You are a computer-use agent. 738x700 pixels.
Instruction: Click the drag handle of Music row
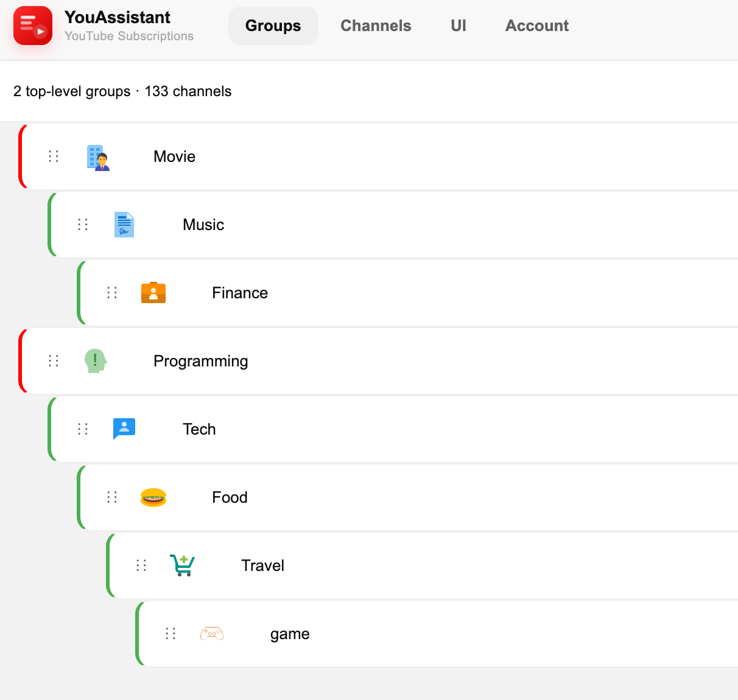pyautogui.click(x=83, y=225)
